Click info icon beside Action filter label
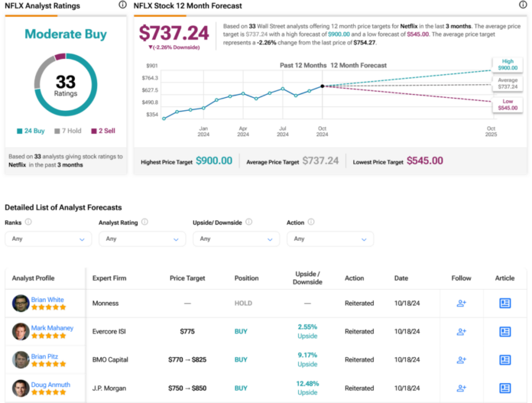The image size is (532, 403). point(312,222)
